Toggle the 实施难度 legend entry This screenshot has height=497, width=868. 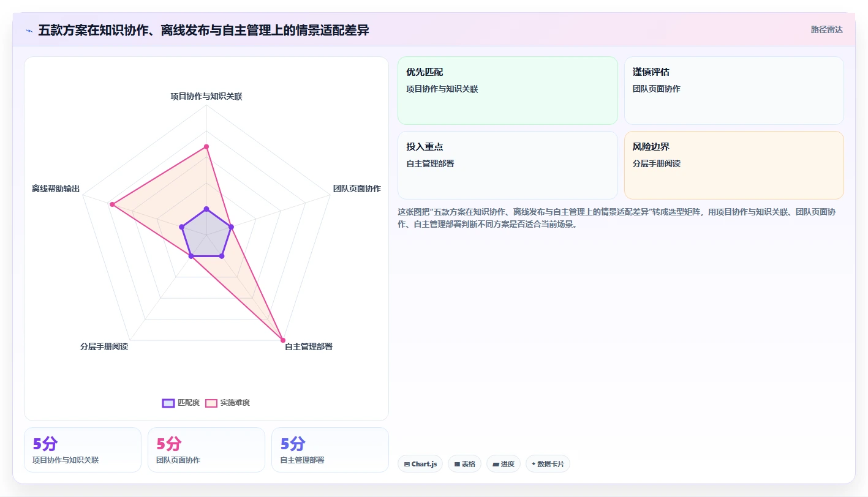pos(227,403)
